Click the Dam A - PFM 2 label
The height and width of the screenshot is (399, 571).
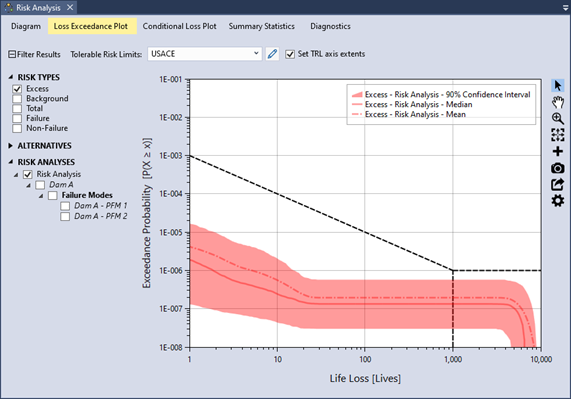point(101,216)
